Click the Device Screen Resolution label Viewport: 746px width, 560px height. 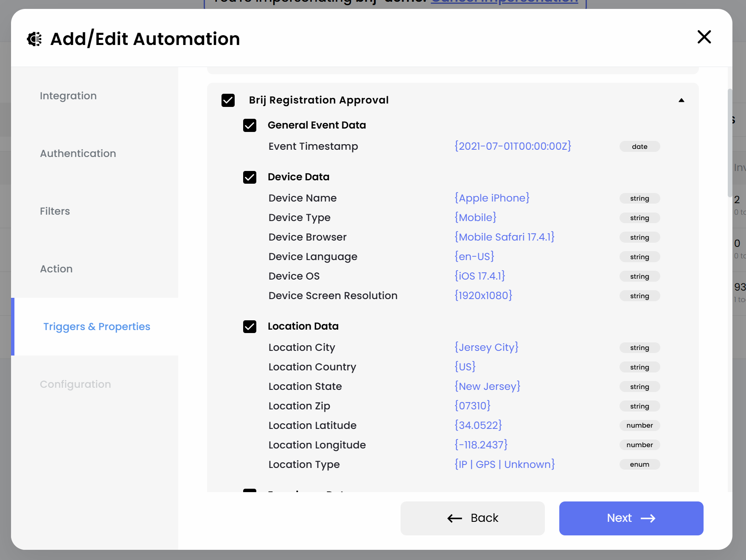click(x=333, y=296)
